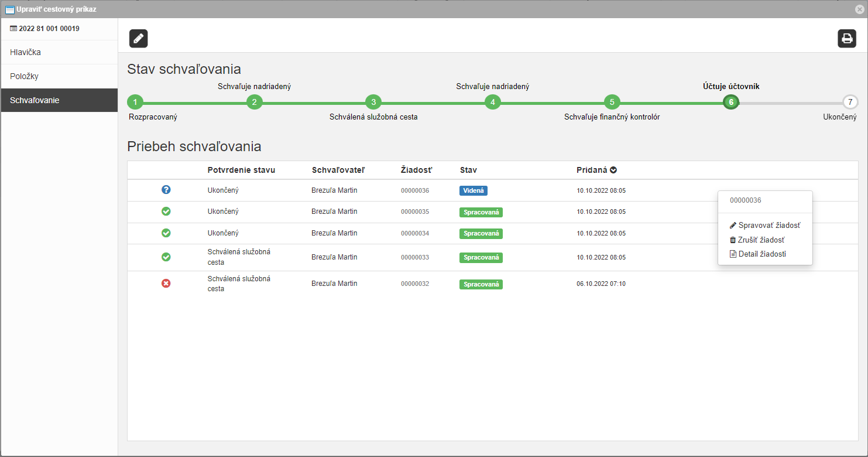Click red X status icon for request 00000032
Viewport: 868px width, 457px height.
pos(166,284)
